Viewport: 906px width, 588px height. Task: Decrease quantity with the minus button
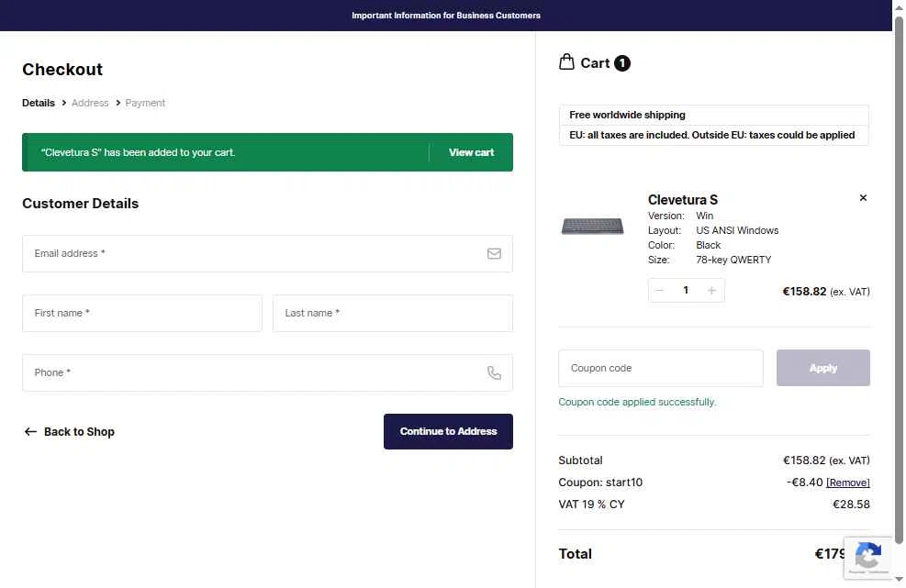pos(659,291)
